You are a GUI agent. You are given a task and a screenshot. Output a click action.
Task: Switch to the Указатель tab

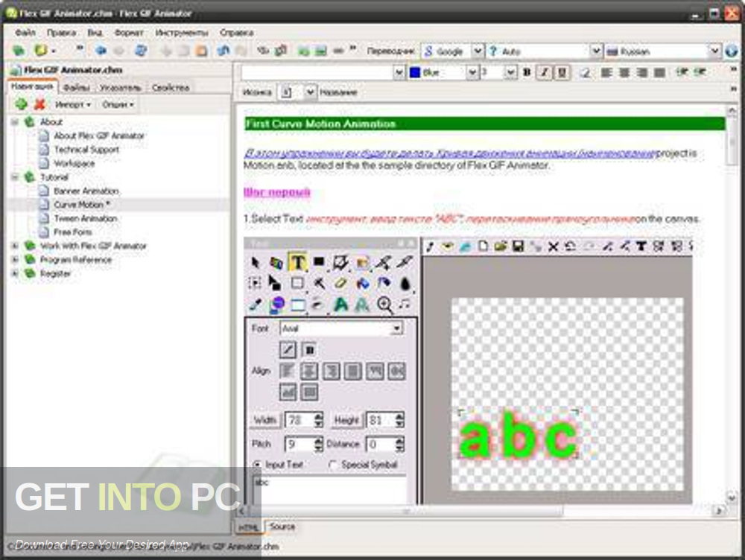point(120,88)
